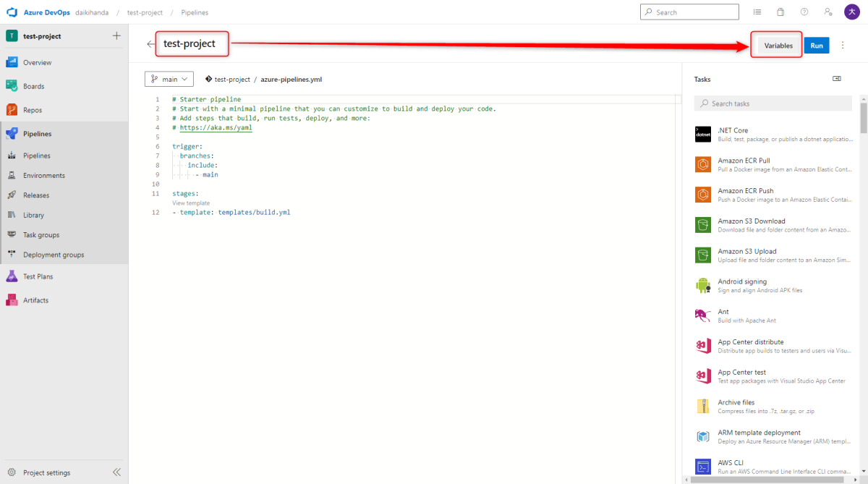Select the Archive files task icon
Image resolution: width=868 pixels, height=484 pixels.
click(702, 406)
